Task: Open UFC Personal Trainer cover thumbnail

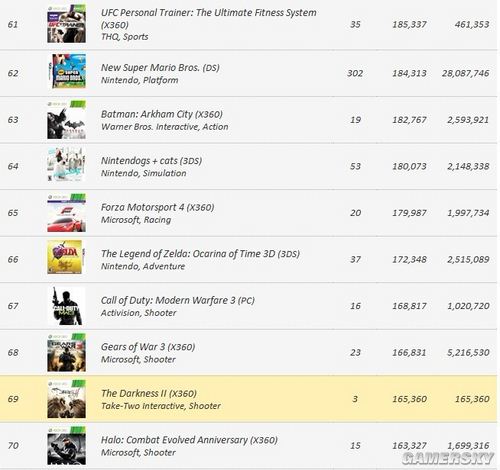Action: click(66, 24)
